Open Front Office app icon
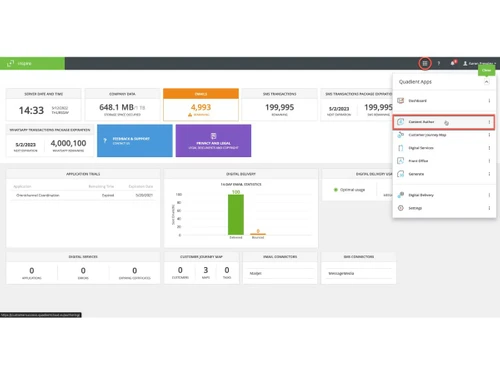This screenshot has height=375, width=500. click(401, 161)
